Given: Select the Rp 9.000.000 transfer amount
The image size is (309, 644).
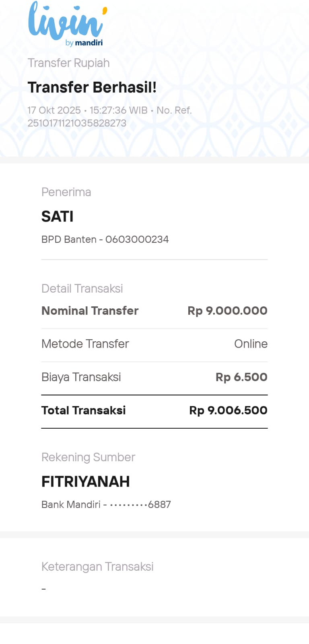Looking at the screenshot, I should pyautogui.click(x=227, y=311).
